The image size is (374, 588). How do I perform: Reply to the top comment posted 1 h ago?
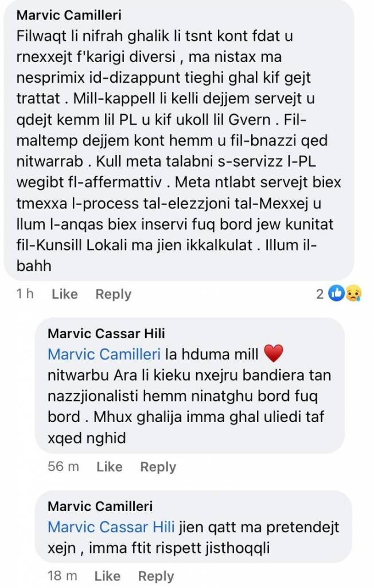pyautogui.click(x=114, y=295)
